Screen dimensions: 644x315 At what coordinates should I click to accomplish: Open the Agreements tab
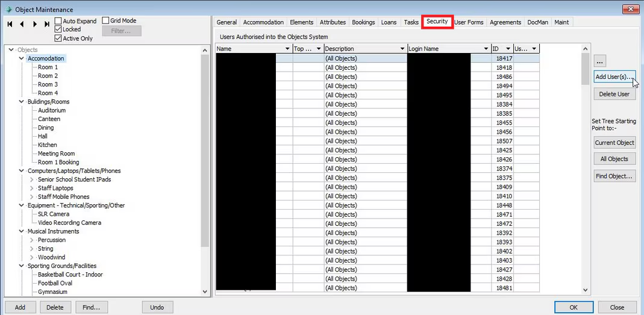click(x=505, y=22)
